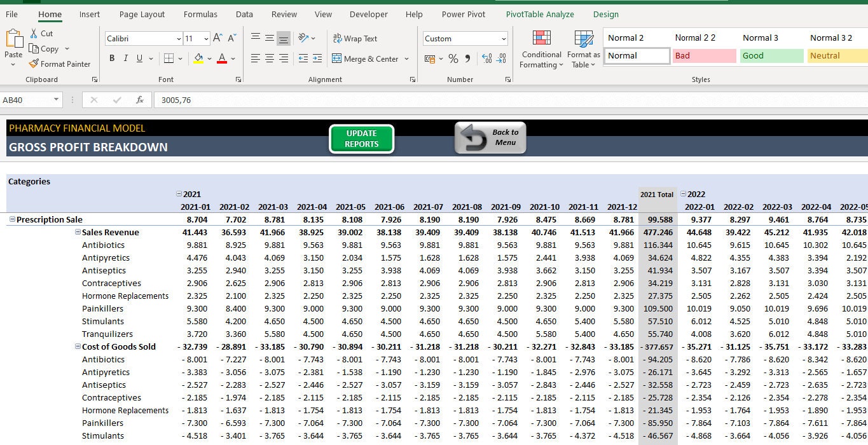868x445 pixels.
Task: Click the Format as Table icon
Action: [x=582, y=48]
